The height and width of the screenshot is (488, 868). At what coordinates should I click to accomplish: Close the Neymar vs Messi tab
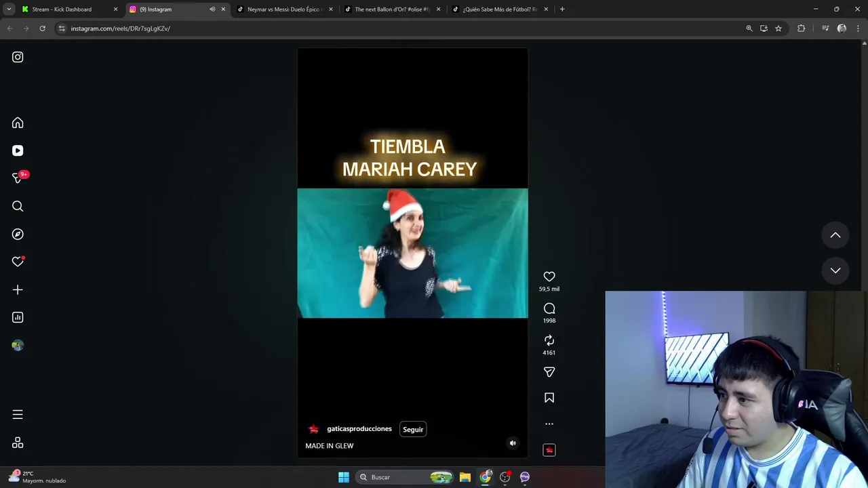pos(330,9)
